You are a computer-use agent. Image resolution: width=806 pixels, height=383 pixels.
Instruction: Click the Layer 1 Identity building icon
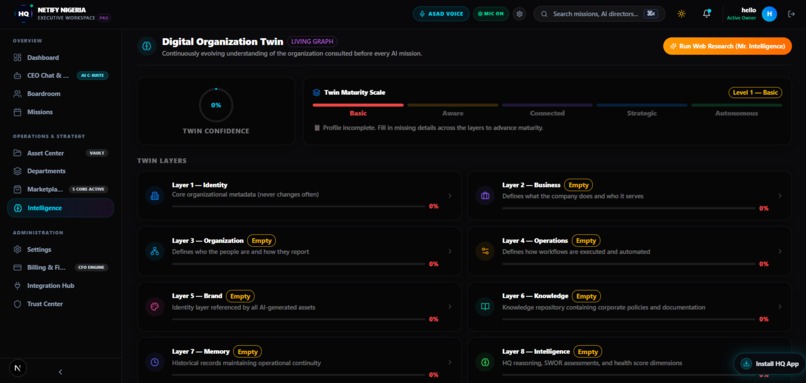tap(154, 195)
